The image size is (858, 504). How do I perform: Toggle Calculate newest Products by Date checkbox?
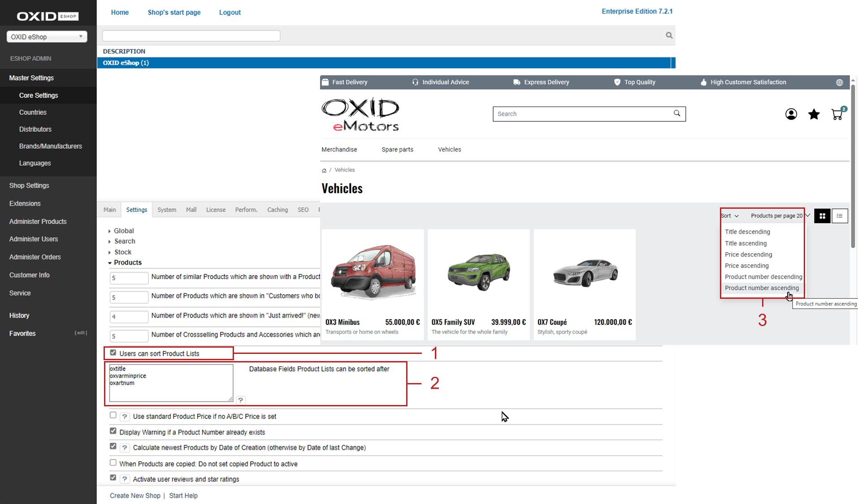[113, 446]
